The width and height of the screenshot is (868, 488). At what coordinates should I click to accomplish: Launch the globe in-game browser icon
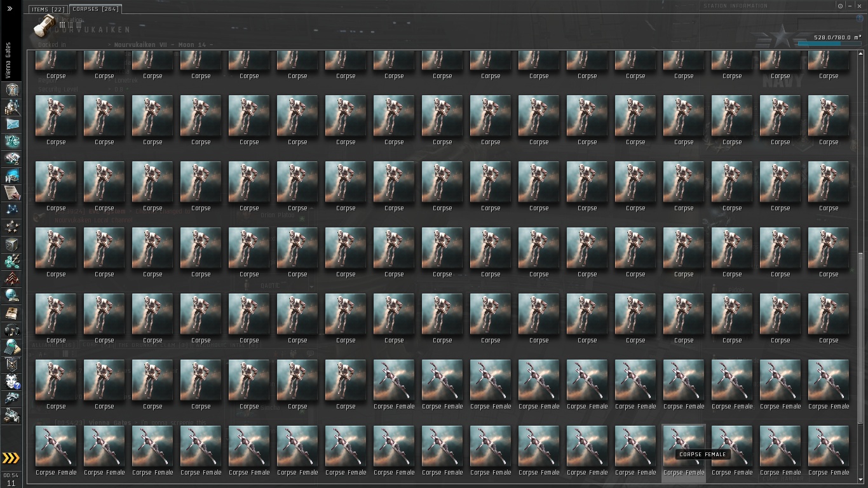coord(12,295)
